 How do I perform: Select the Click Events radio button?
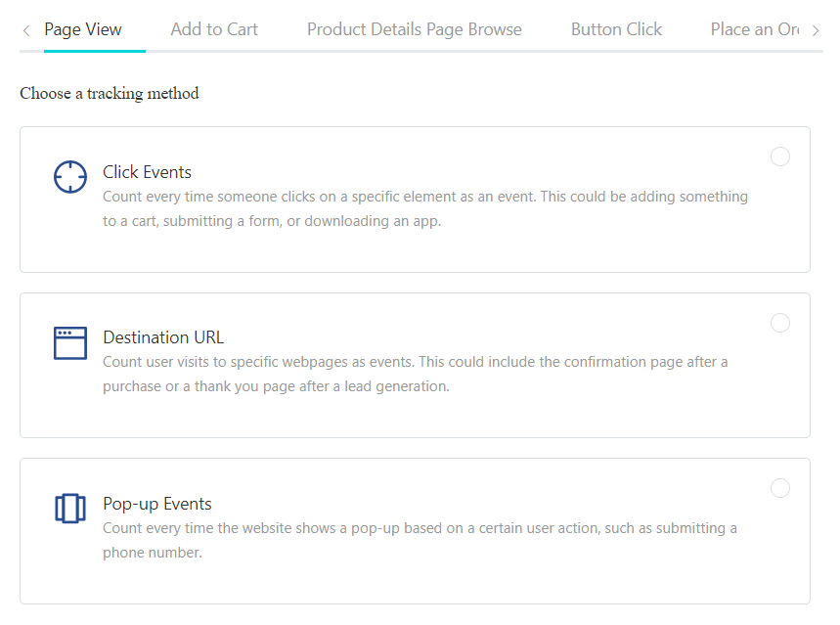click(x=780, y=156)
